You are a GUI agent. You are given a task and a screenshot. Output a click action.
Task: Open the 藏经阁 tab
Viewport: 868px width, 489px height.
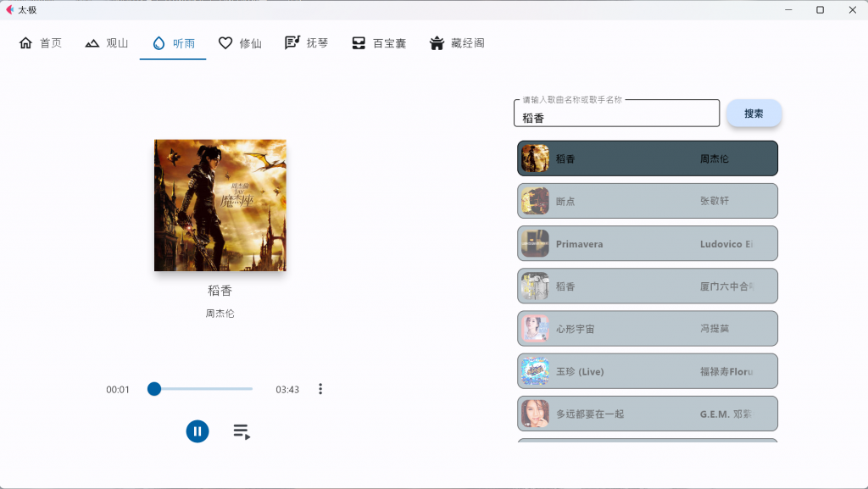(x=457, y=43)
